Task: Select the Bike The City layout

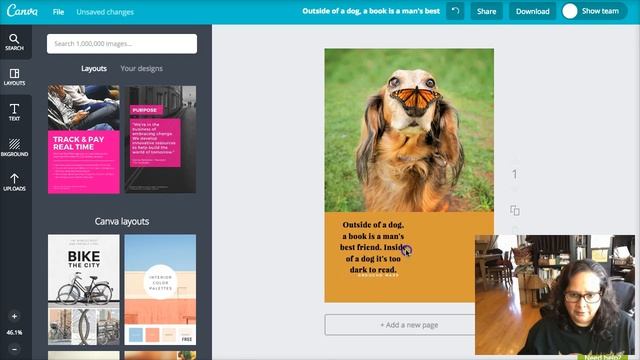Action: click(84, 290)
